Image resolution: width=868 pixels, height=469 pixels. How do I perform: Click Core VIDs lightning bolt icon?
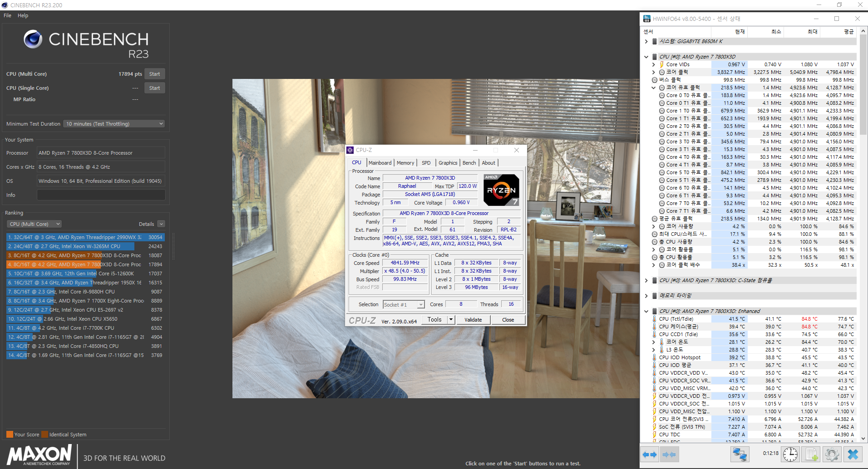[661, 64]
